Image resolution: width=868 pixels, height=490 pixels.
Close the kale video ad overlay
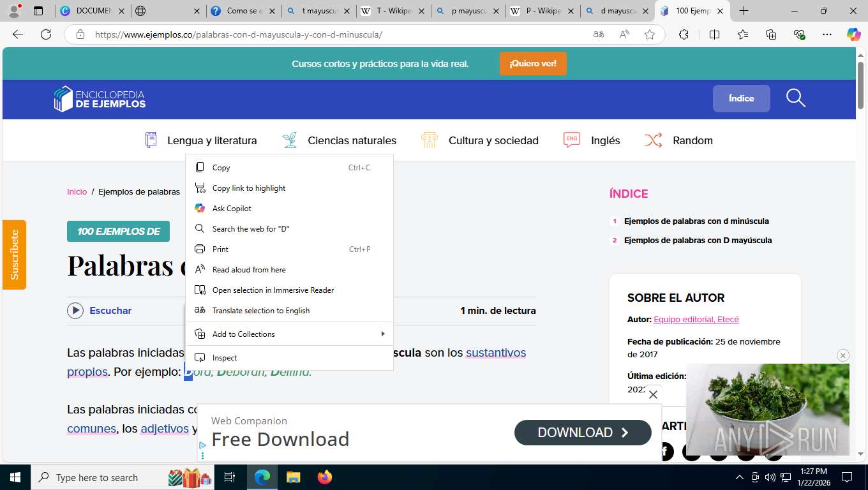[x=843, y=355]
